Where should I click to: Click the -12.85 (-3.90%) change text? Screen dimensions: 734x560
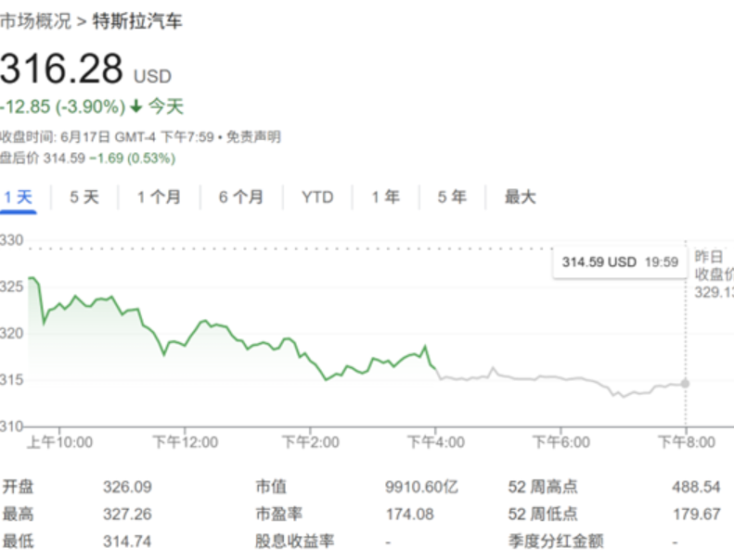[63, 107]
